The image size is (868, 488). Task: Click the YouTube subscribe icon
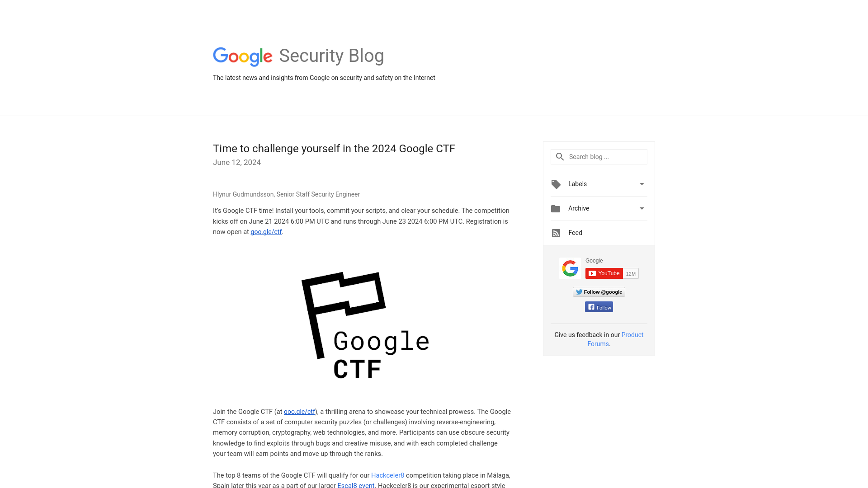[604, 273]
